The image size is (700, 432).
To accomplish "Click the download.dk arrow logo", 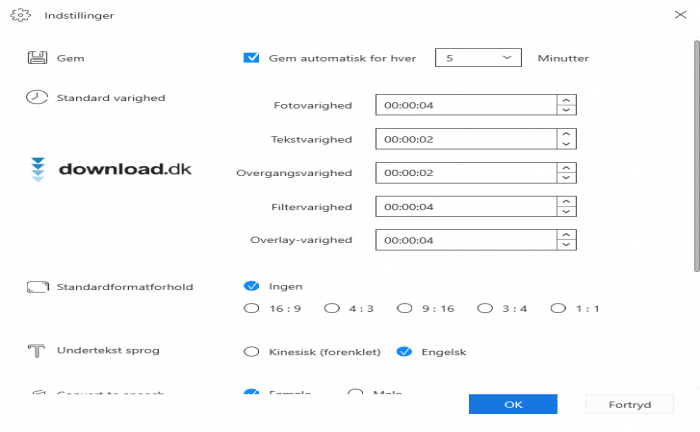I will point(38,169).
